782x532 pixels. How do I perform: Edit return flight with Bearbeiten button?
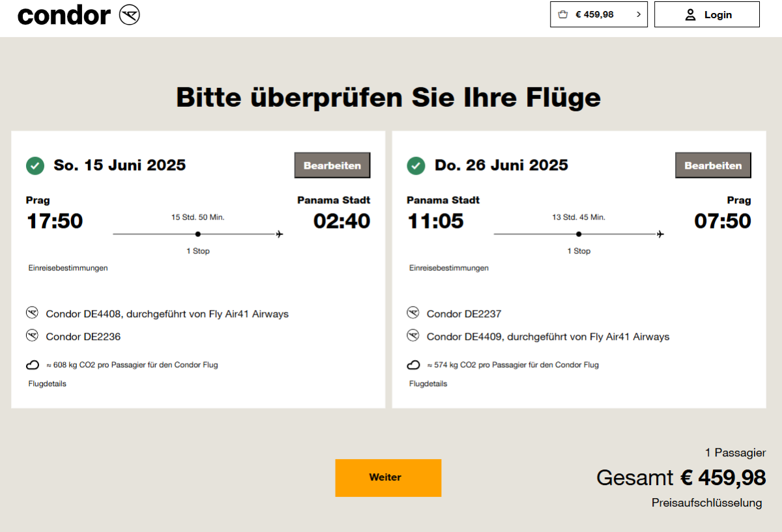click(x=713, y=165)
